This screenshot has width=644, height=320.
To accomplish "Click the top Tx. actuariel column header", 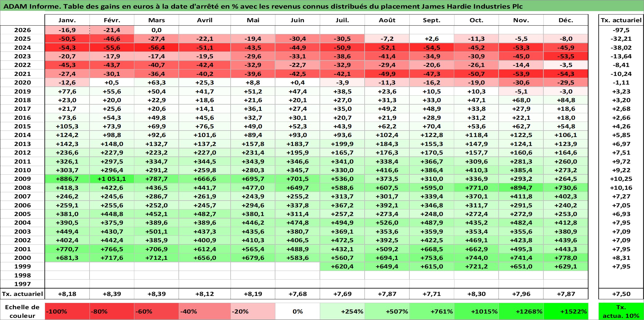I will click(x=621, y=20).
